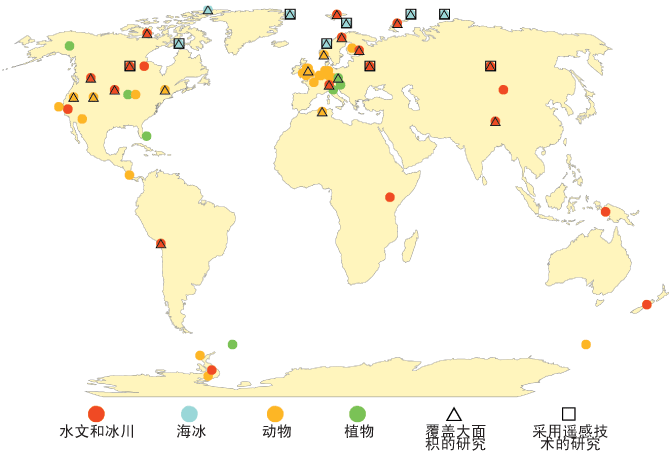Screen dimensions: 669x457
Task: Click the red 水文和冰川 legend circle
Action: (96, 414)
